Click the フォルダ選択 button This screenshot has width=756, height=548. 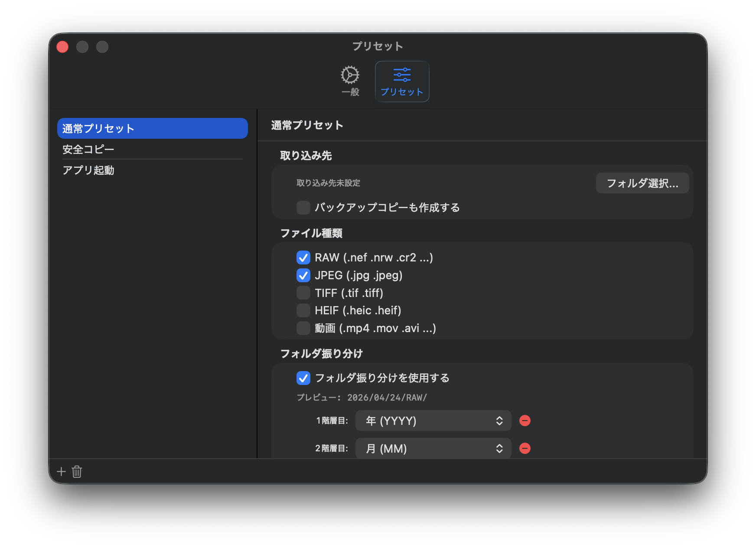(642, 183)
